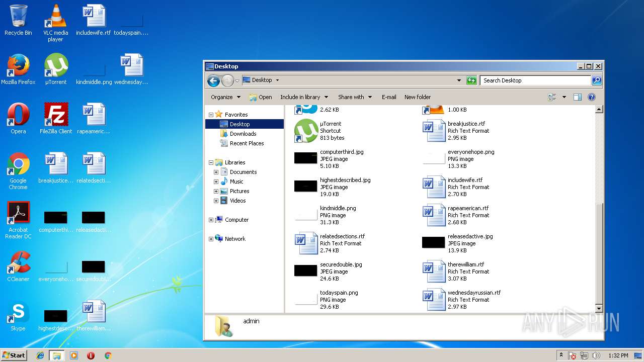The height and width of the screenshot is (362, 644).
Task: Show hidden tray icons arrow
Action: pyautogui.click(x=561, y=355)
